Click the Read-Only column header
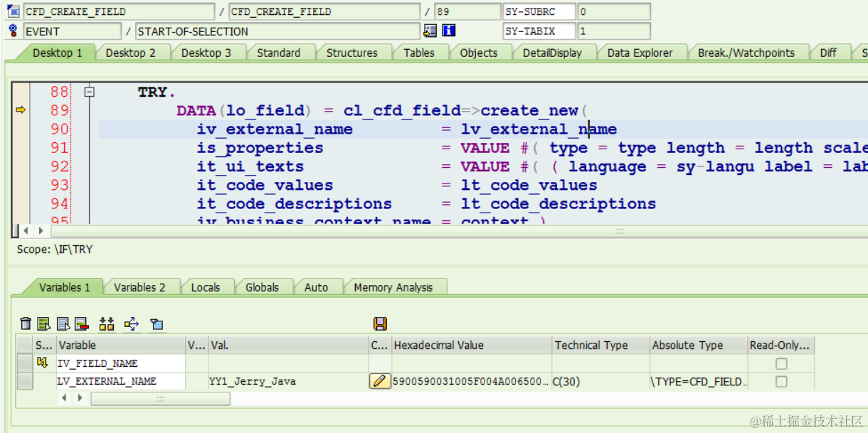The height and width of the screenshot is (433, 868). (780, 345)
